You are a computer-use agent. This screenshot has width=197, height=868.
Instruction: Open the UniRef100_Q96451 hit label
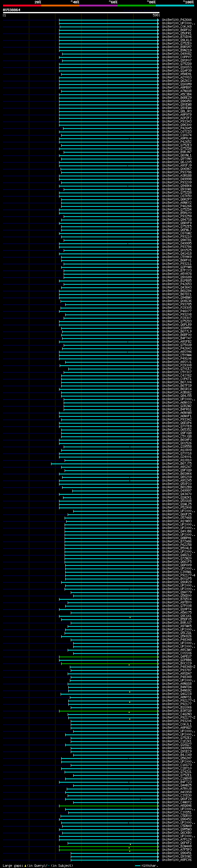coord(177,853)
